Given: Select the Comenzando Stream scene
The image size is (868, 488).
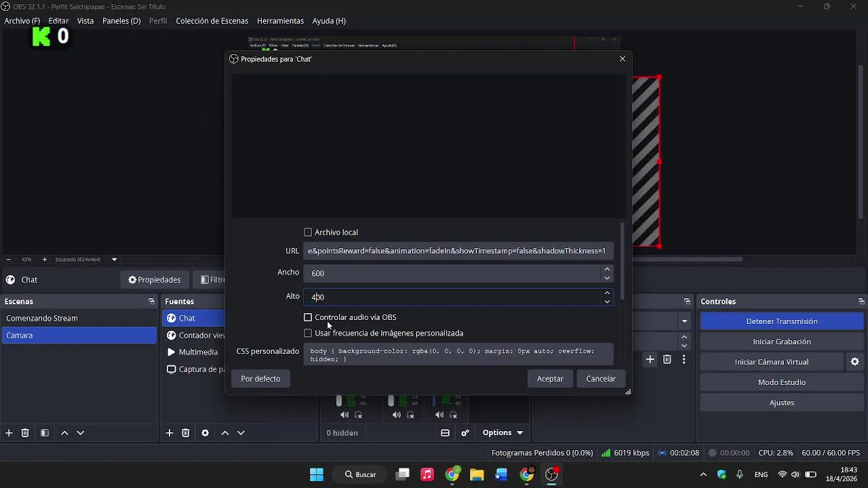Looking at the screenshot, I should (79, 318).
